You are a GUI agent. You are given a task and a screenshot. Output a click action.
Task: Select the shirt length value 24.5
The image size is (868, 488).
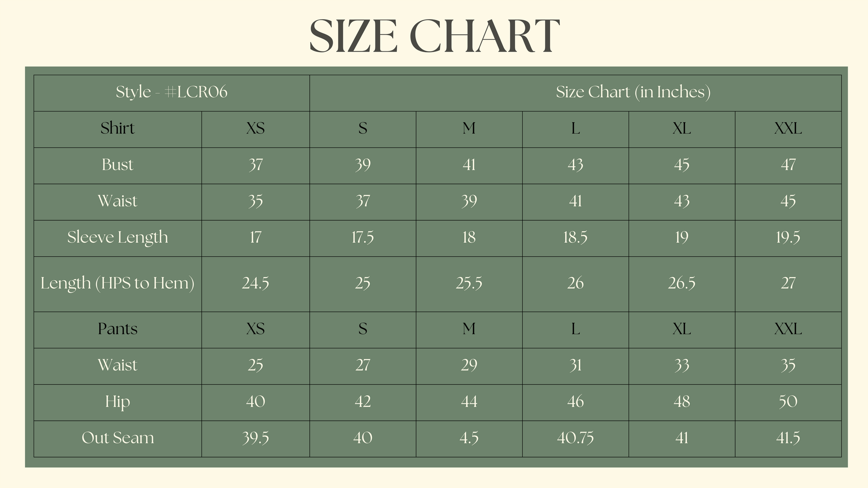(255, 283)
